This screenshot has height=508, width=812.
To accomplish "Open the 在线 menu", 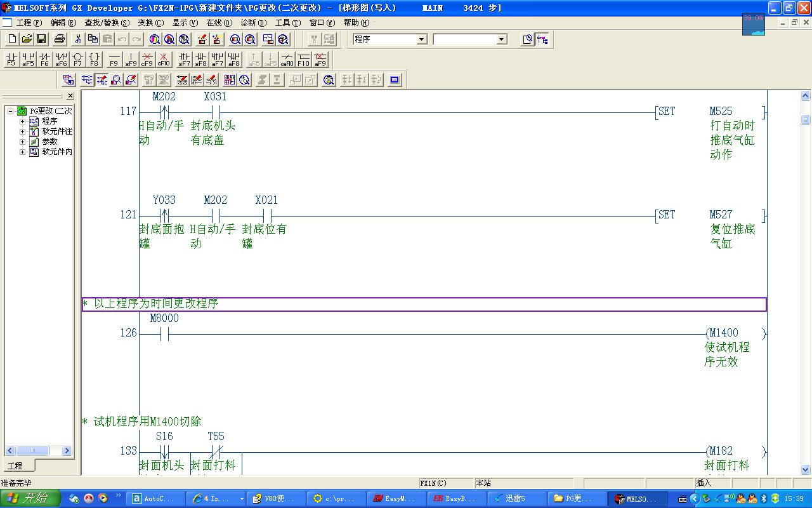I will coord(219,22).
